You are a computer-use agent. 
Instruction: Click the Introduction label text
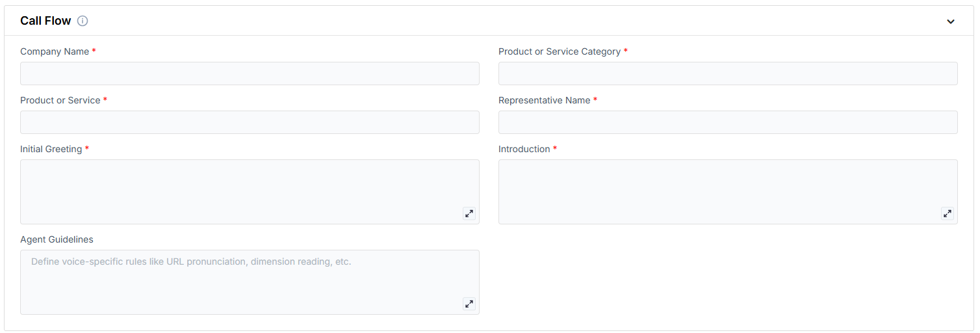[x=524, y=149]
